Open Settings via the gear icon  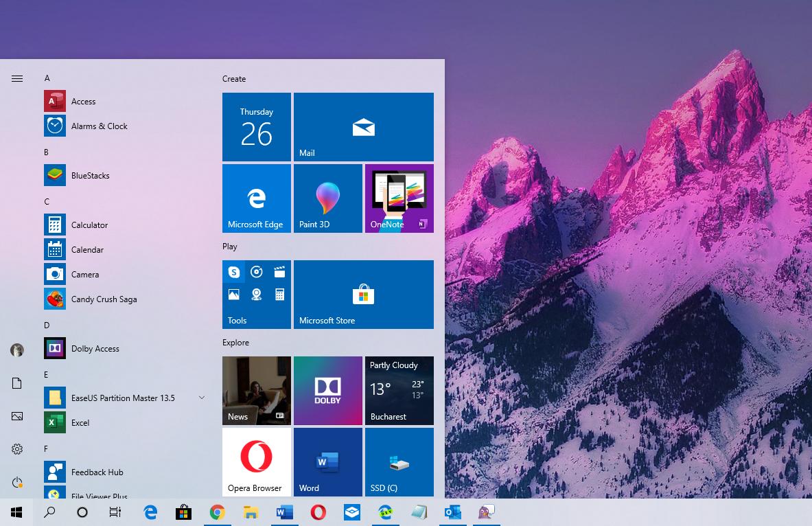pyautogui.click(x=17, y=449)
